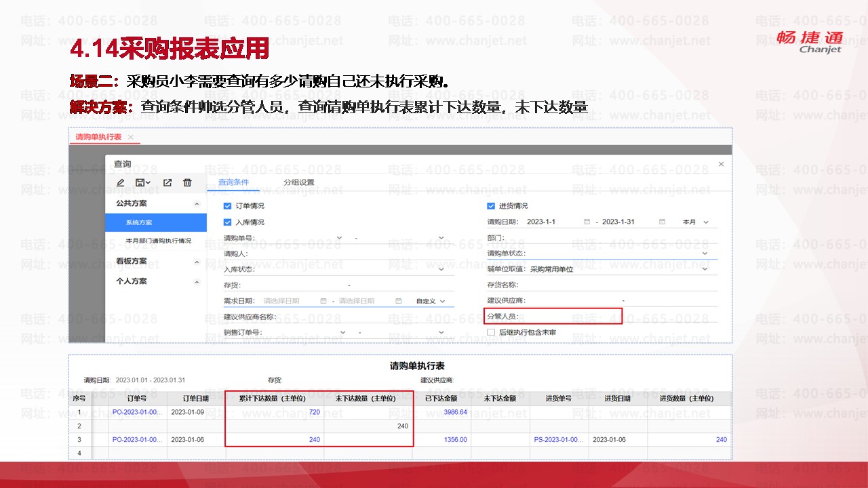Open order link PO-2023-01-00 dated 2023-01-09

[x=138, y=412]
